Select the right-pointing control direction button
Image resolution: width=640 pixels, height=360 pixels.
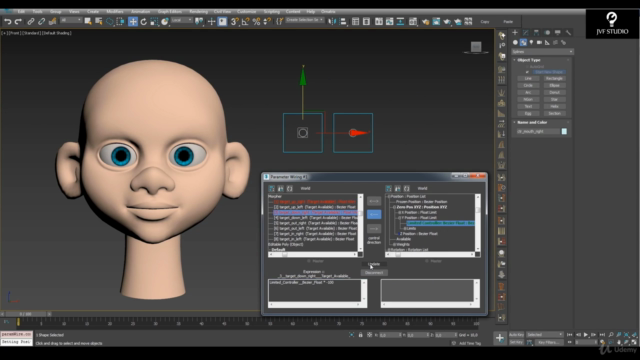[x=374, y=229]
